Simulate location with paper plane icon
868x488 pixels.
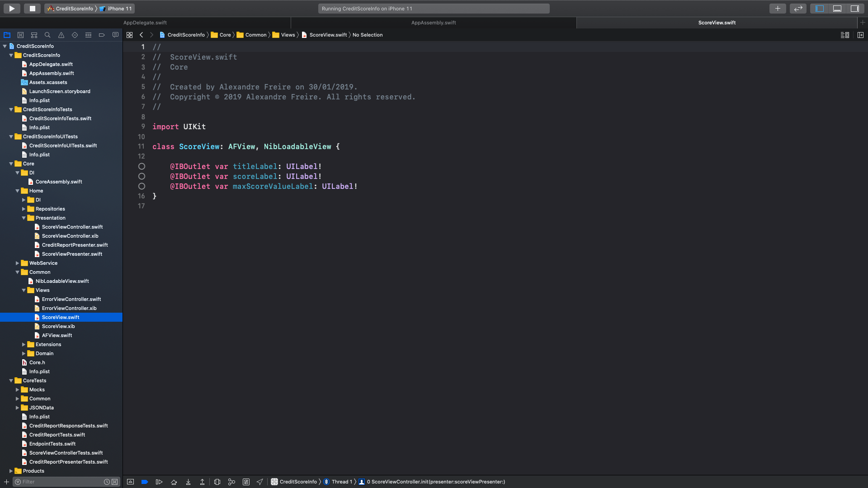click(260, 482)
